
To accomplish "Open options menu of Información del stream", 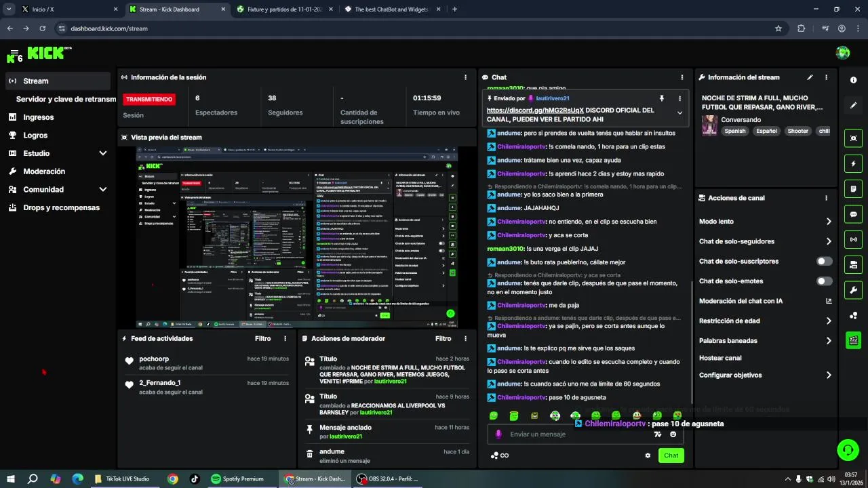I will tap(826, 77).
